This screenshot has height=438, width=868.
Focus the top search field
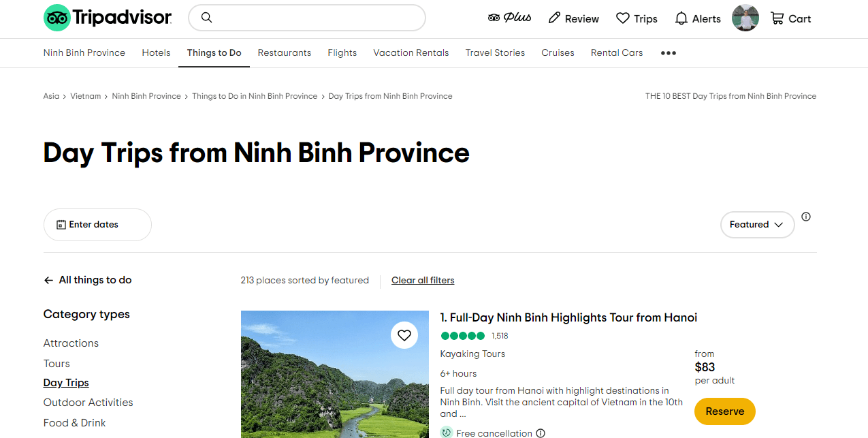(307, 18)
